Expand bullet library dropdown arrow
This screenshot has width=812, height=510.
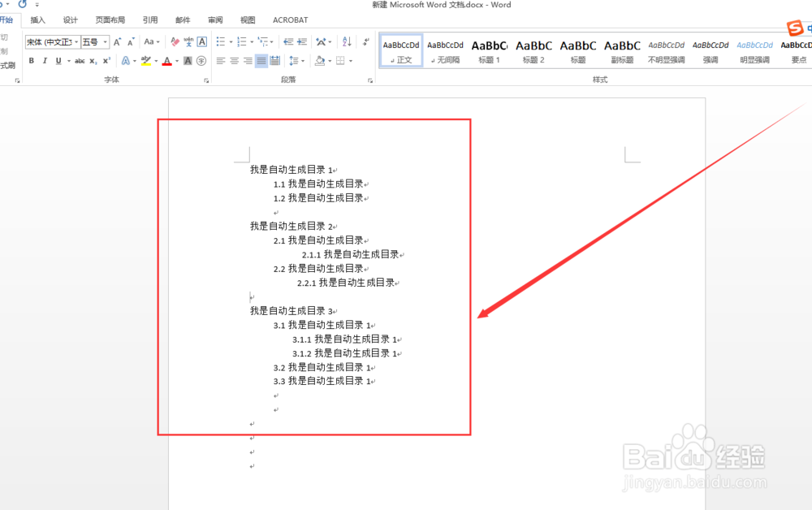pos(231,42)
